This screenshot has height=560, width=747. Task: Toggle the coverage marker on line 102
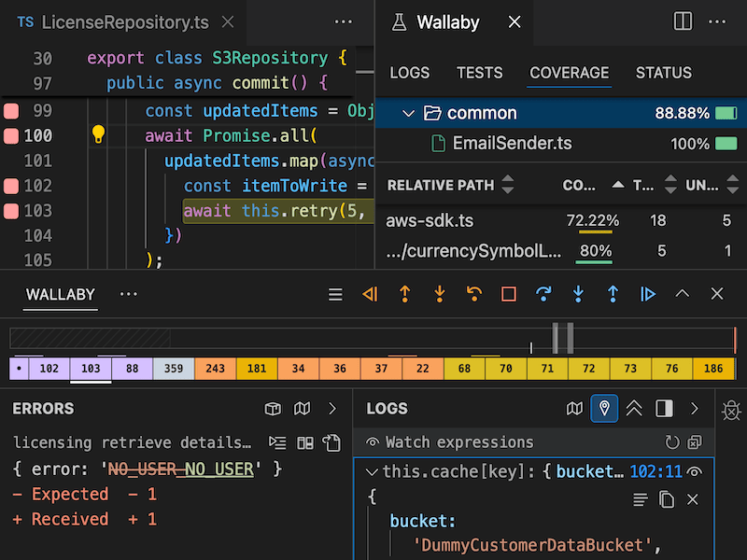[11, 186]
